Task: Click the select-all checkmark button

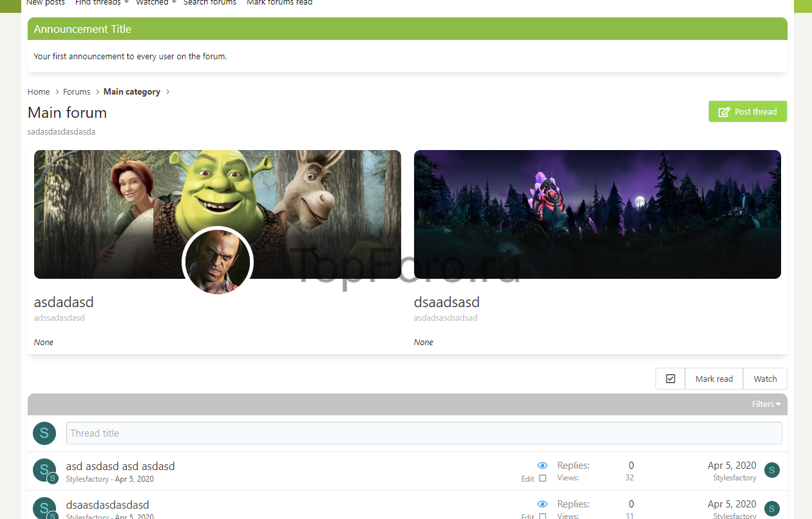Action: (x=670, y=379)
